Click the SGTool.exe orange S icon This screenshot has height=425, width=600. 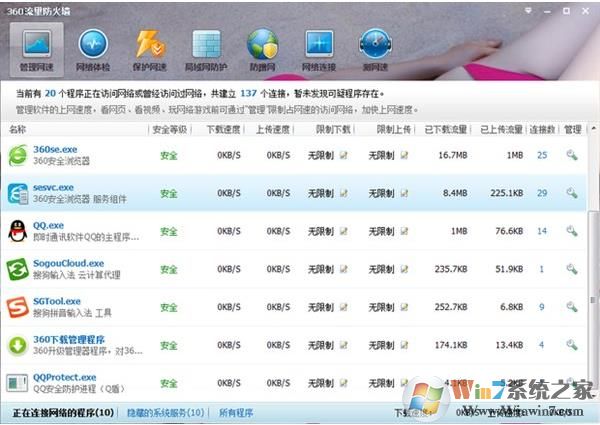[x=18, y=307]
